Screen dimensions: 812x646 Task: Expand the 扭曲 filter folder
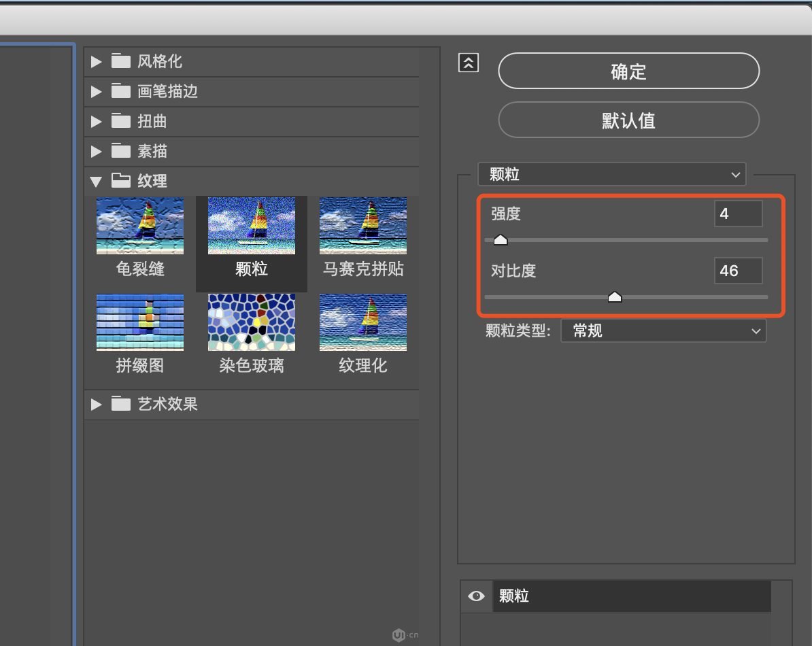click(96, 122)
